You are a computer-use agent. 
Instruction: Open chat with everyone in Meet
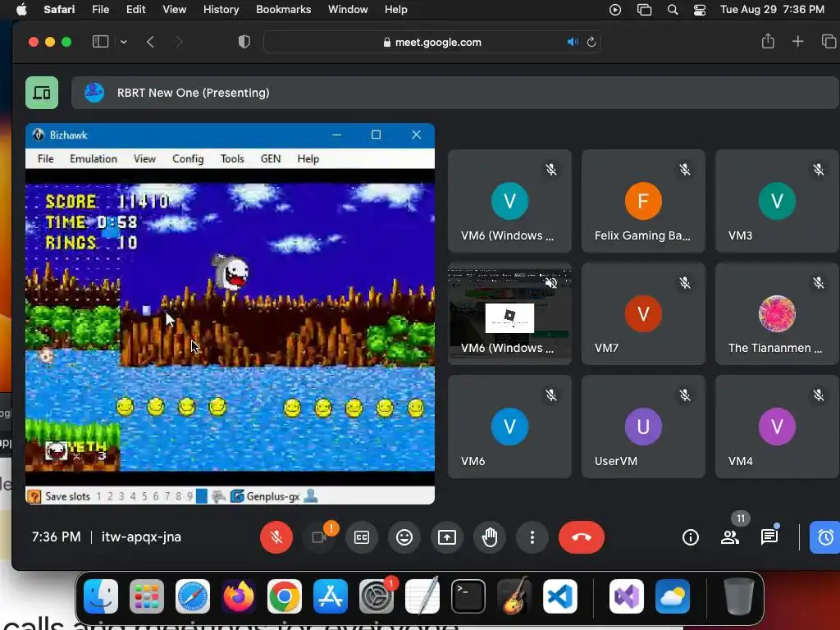click(x=769, y=536)
